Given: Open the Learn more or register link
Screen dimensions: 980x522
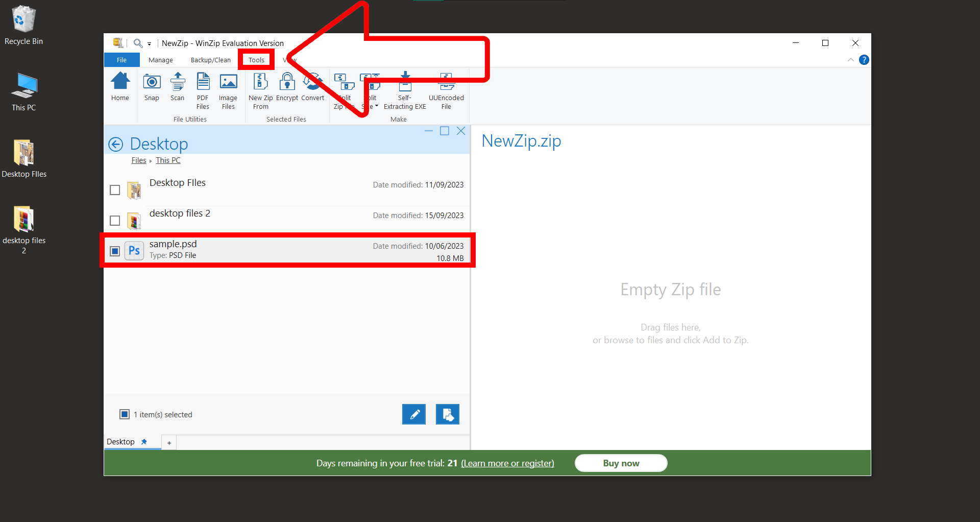Looking at the screenshot, I should pos(507,463).
